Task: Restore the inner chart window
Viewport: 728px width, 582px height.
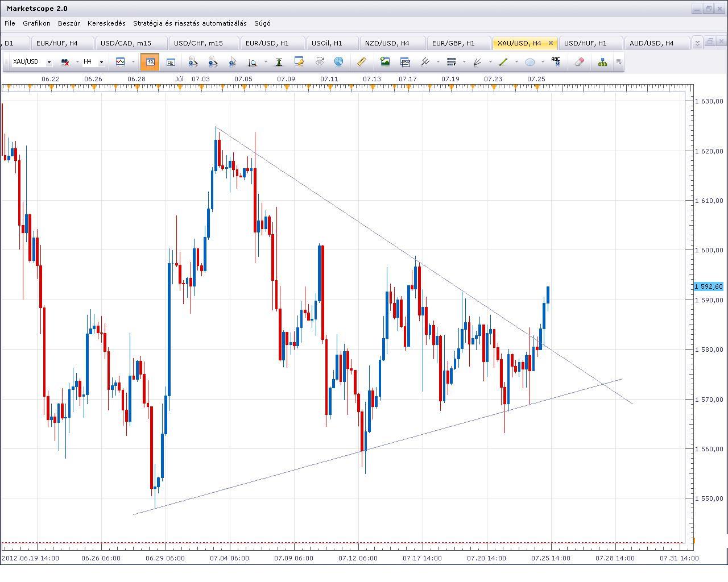Action: tap(709, 41)
